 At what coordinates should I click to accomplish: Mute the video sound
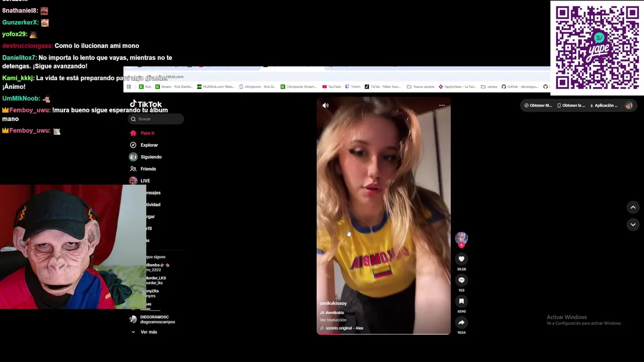[326, 106]
